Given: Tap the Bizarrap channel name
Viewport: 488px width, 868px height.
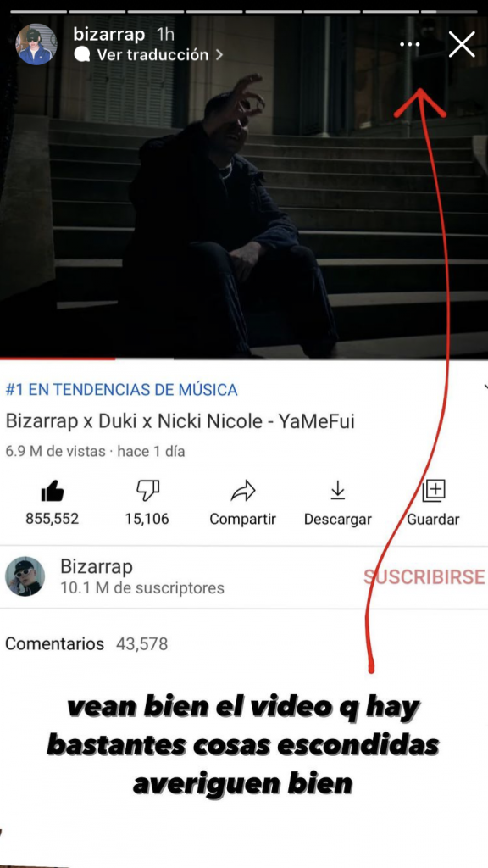Looking at the screenshot, I should (97, 567).
